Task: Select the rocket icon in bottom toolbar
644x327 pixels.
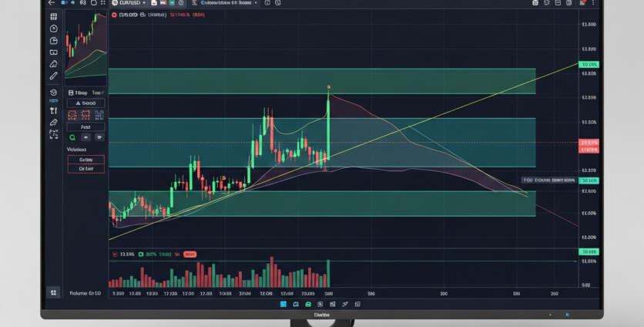Action: point(345,304)
